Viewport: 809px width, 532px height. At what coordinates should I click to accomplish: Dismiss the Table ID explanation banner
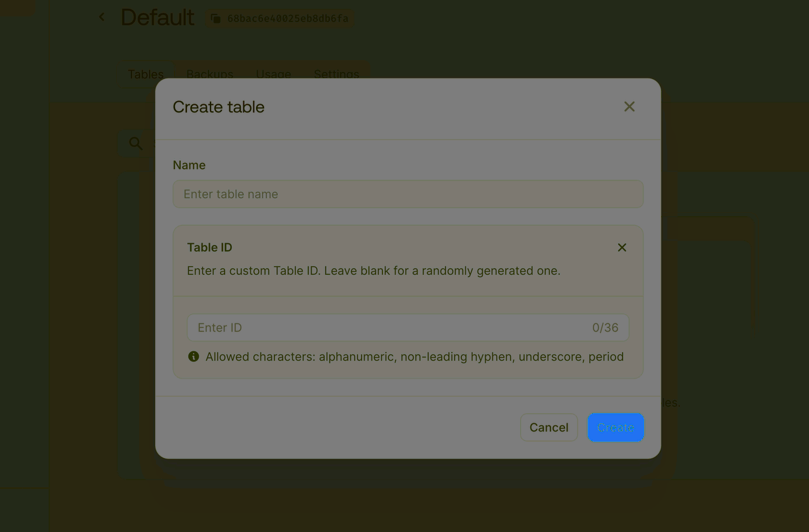(621, 247)
